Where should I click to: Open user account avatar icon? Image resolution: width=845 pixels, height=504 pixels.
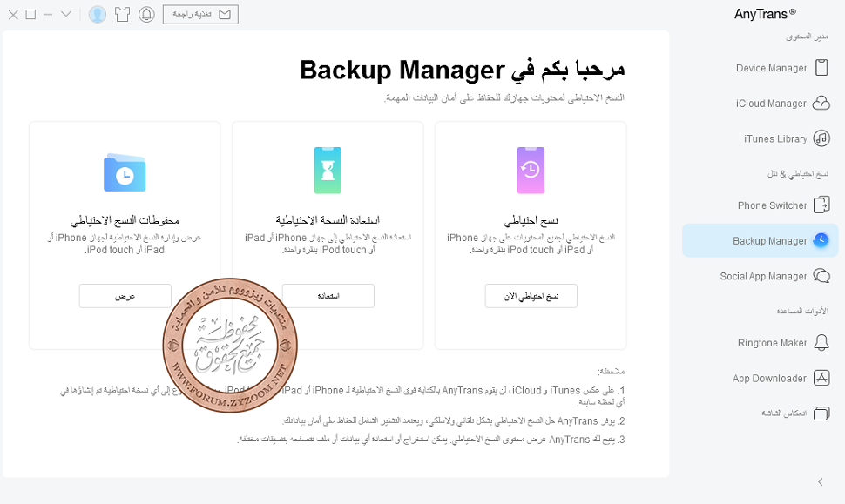(98, 15)
